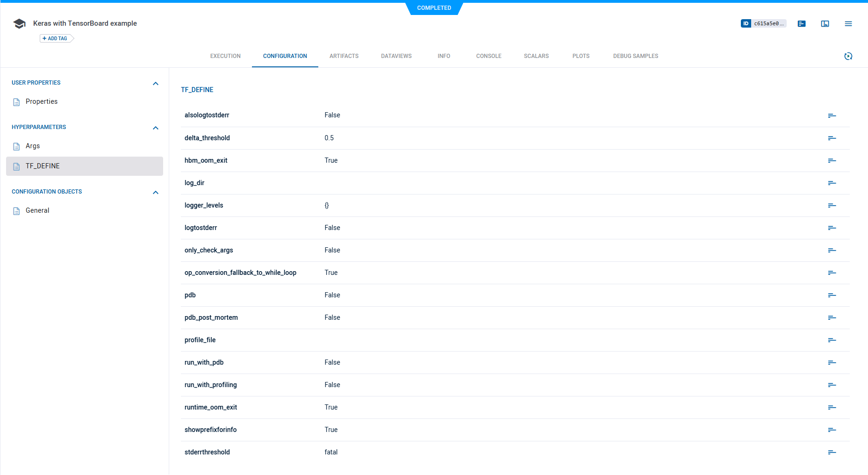Image resolution: width=868 pixels, height=475 pixels.
Task: Click the description icon for delta_threshold row
Action: tap(832, 138)
